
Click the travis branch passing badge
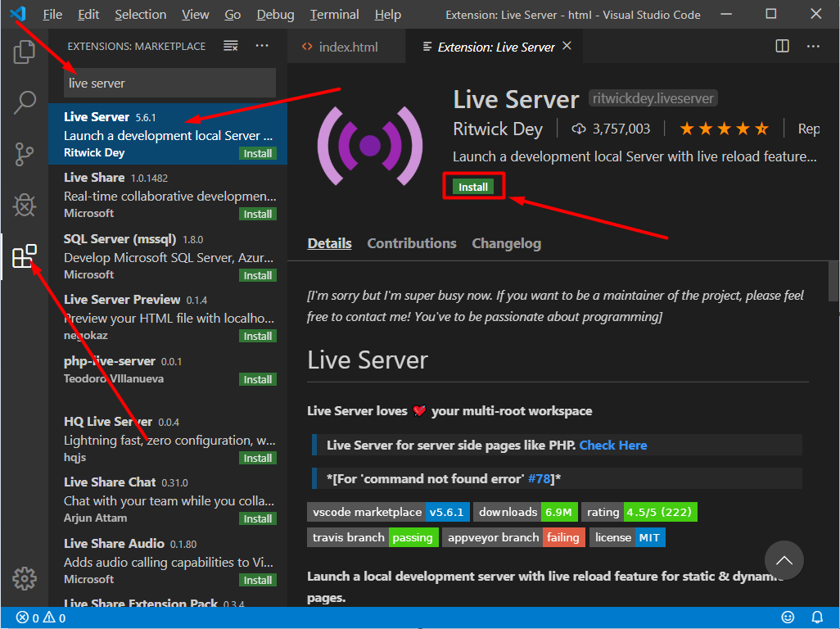coord(373,537)
